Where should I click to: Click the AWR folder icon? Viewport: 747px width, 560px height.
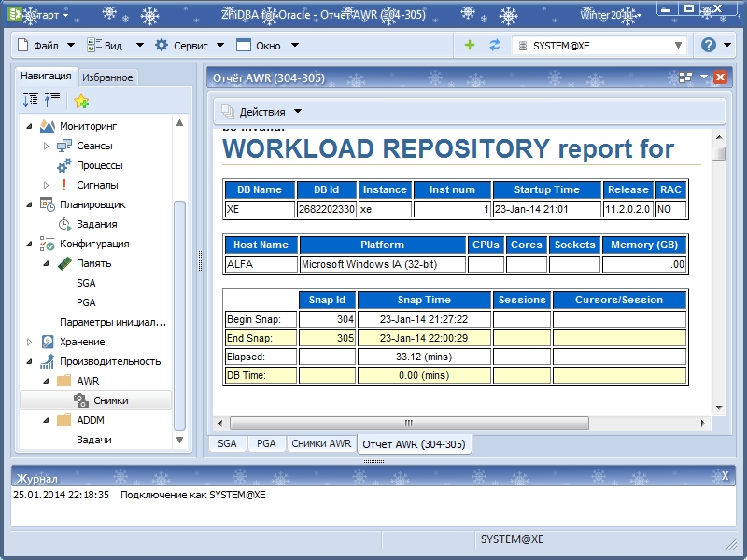pos(63,381)
